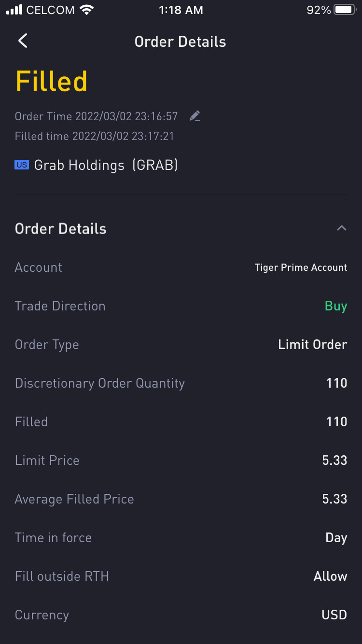Tap the Currency USD value
Image resolution: width=362 pixels, height=644 pixels.
334,615
